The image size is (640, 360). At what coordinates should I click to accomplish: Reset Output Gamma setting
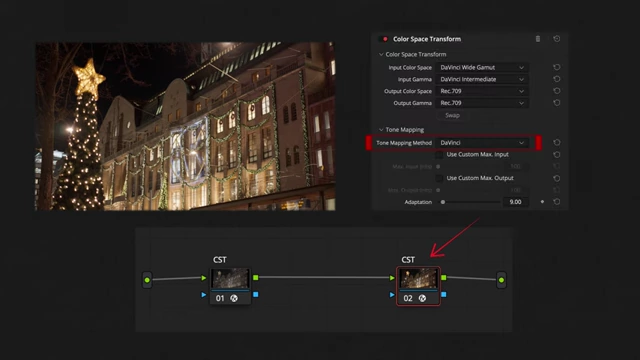point(556,102)
